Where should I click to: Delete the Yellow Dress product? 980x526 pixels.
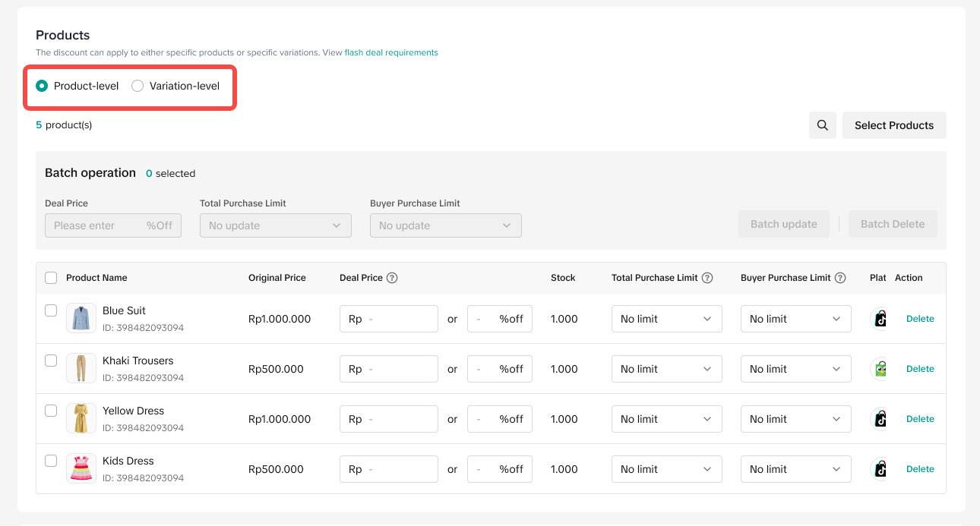920,419
